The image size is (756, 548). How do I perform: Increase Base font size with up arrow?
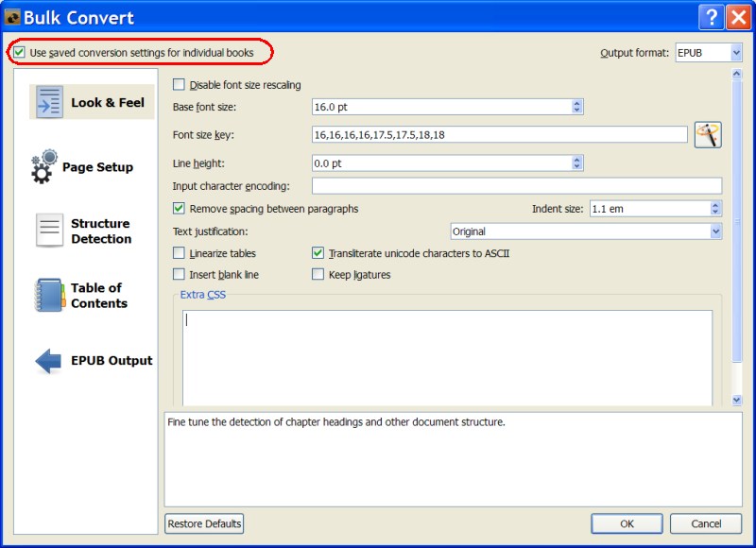(x=576, y=103)
